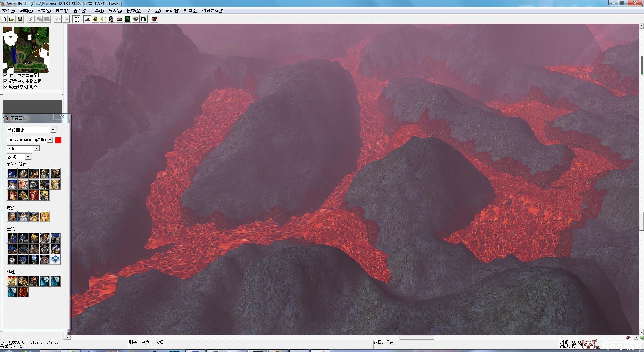Click the minimap preview thumbnail
The image size is (644, 352).
point(26,49)
